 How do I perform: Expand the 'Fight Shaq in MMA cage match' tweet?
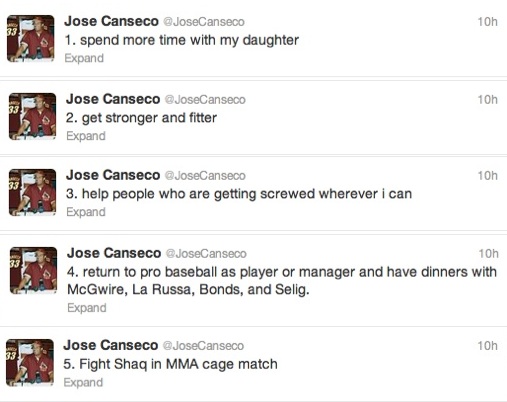click(83, 382)
